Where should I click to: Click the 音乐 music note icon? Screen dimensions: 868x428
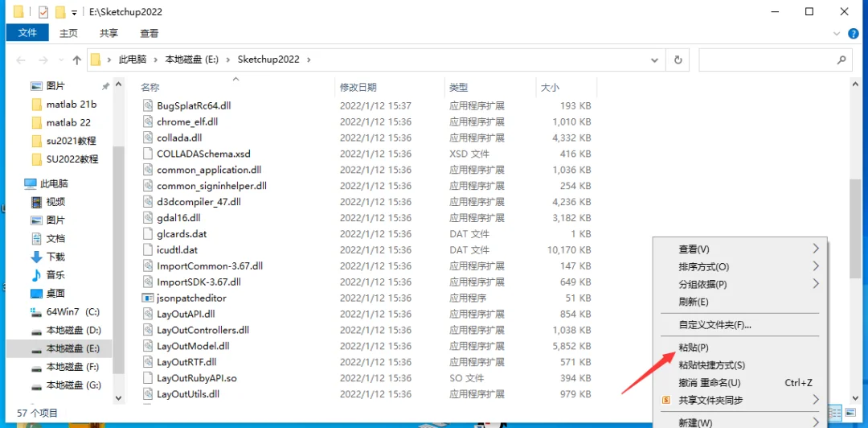point(36,275)
